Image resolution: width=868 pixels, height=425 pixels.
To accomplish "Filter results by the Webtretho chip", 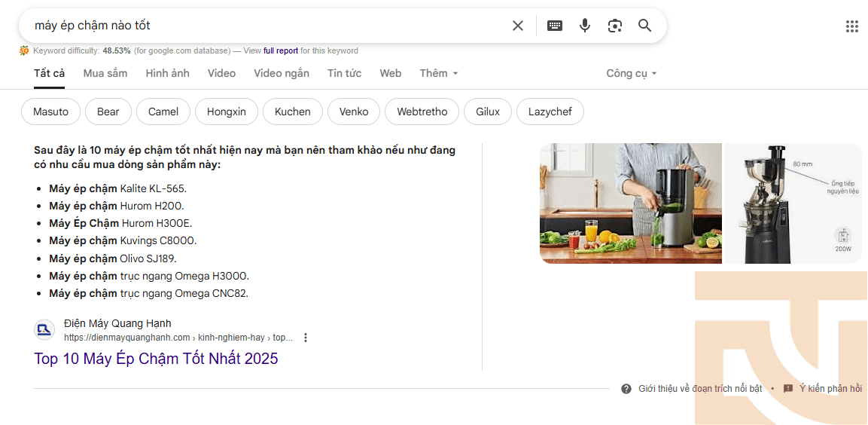I will point(422,112).
